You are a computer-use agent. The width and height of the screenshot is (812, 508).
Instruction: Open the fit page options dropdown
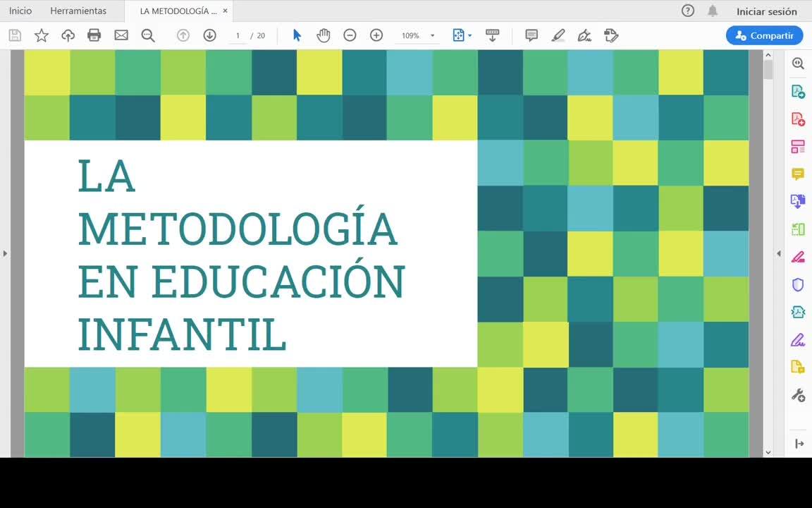(462, 35)
